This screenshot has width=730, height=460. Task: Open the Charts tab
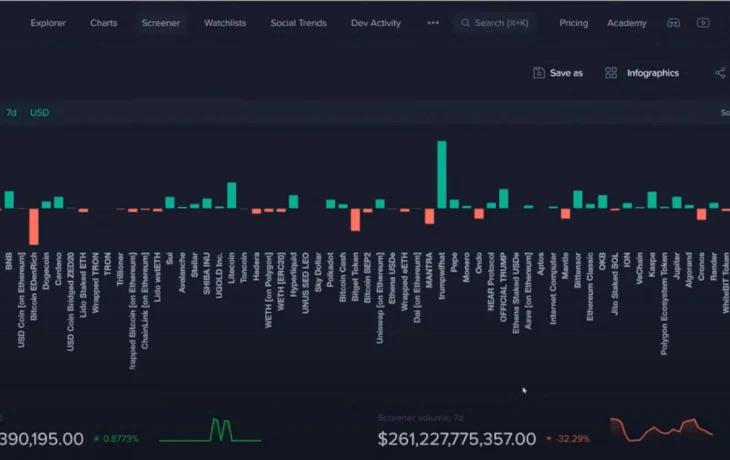click(103, 23)
